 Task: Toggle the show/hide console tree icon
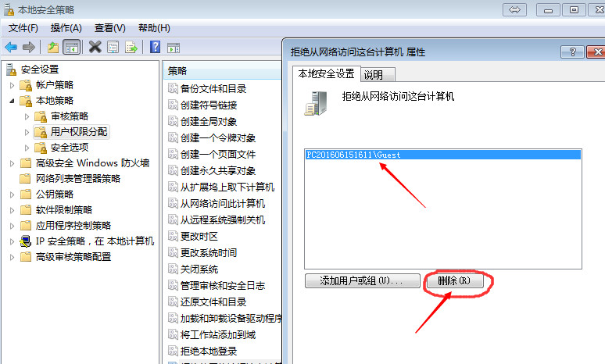coord(72,48)
